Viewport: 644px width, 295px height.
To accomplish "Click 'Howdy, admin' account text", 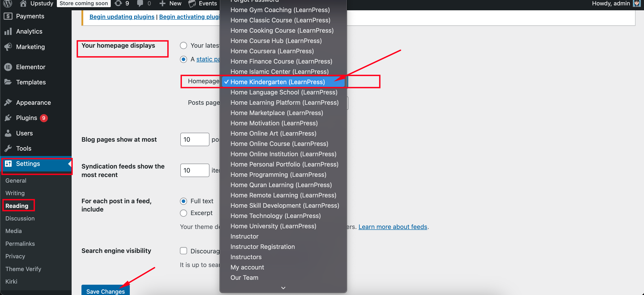I will [x=611, y=3].
